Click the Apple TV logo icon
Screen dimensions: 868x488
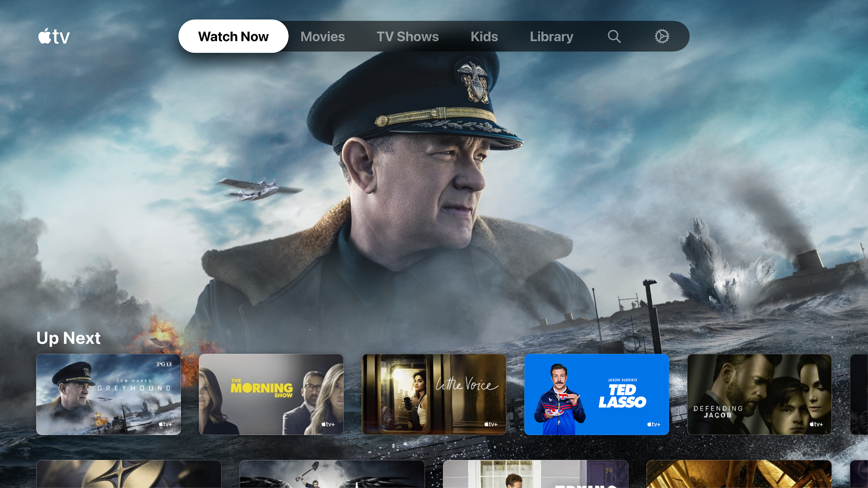tap(54, 36)
